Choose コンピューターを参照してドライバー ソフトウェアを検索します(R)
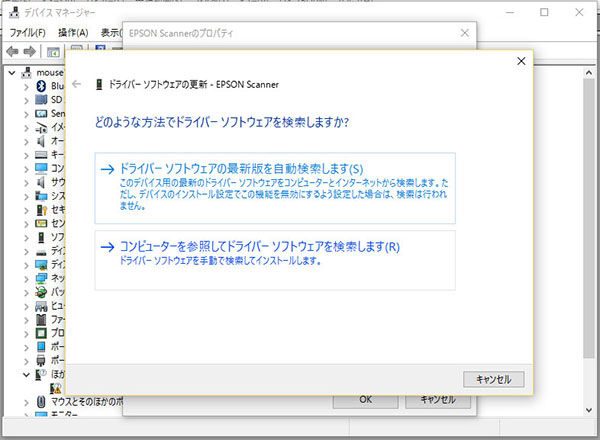 point(275,260)
